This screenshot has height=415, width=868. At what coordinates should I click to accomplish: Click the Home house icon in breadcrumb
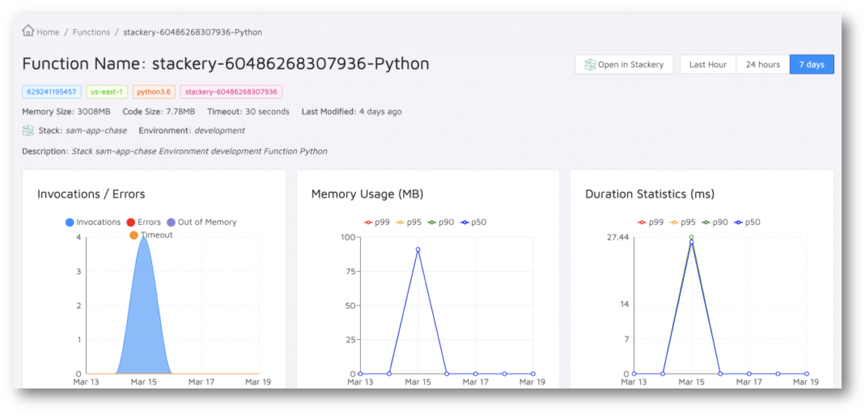[x=28, y=31]
